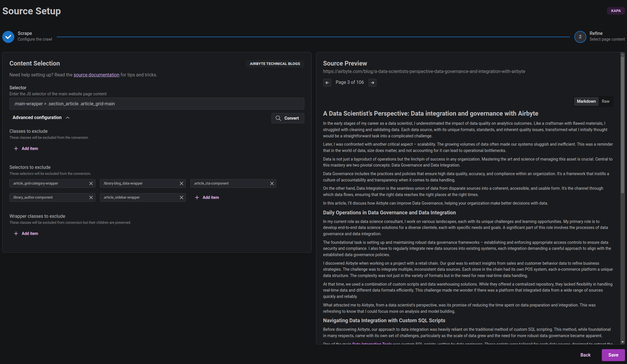
Task: Save the source configuration
Action: tap(613, 355)
